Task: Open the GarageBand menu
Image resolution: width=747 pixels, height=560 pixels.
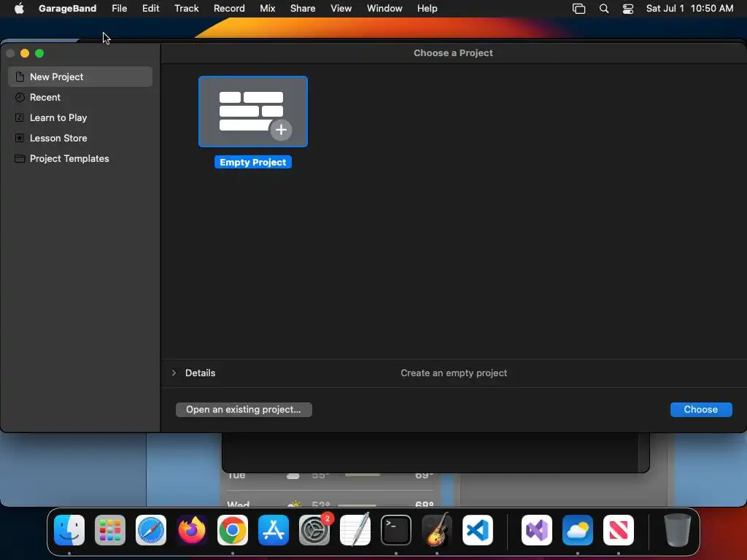Action: click(67, 9)
